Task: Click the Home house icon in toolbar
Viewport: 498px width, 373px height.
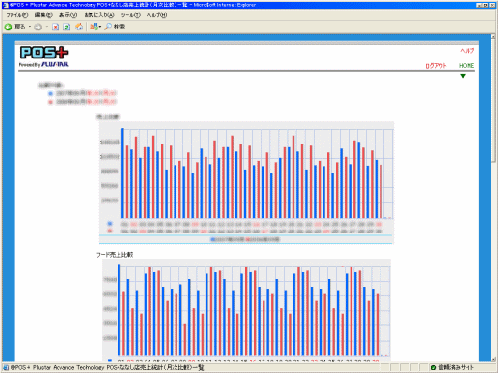Action: tap(79, 27)
